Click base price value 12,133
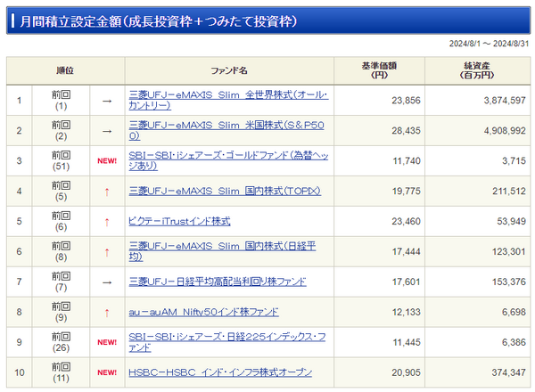Viewport: 535px width, 392px height. point(406,312)
